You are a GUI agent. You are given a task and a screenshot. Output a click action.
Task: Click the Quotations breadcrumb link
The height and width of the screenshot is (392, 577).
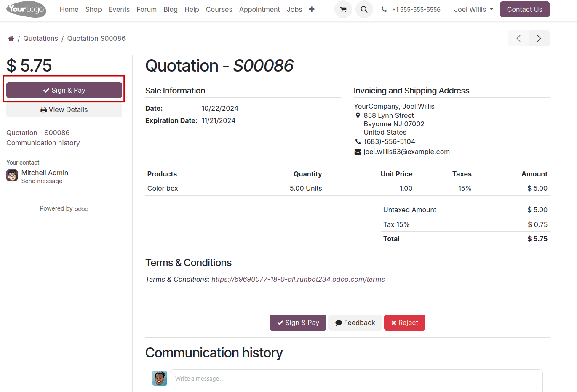coord(41,38)
